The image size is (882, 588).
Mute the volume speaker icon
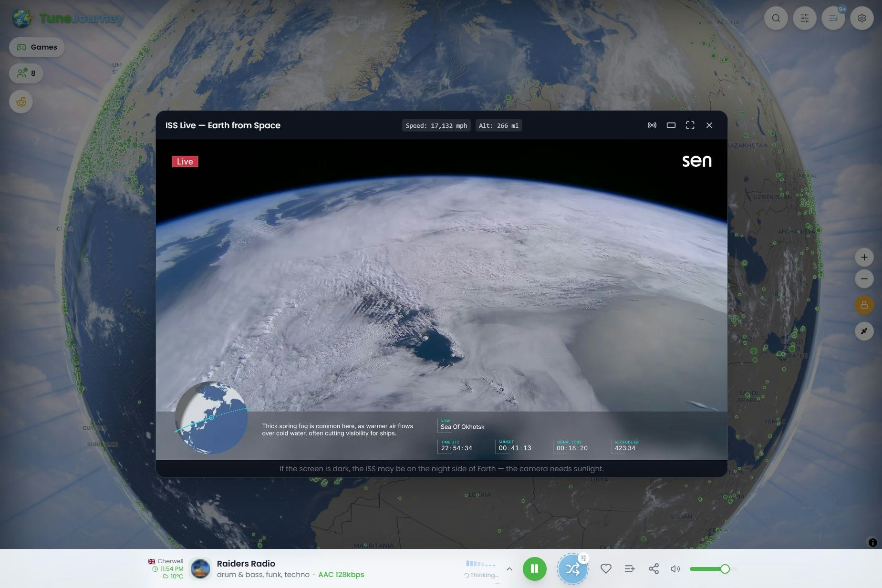[675, 569]
